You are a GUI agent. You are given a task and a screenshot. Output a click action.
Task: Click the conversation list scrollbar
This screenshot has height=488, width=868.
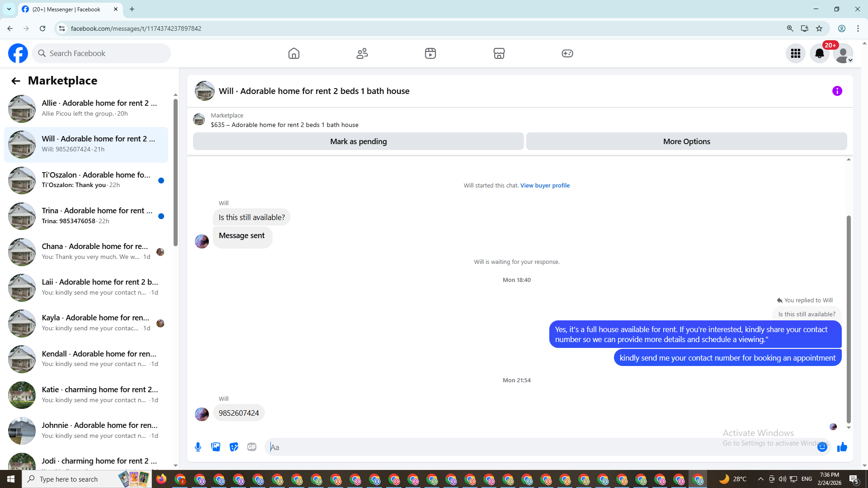[175, 172]
